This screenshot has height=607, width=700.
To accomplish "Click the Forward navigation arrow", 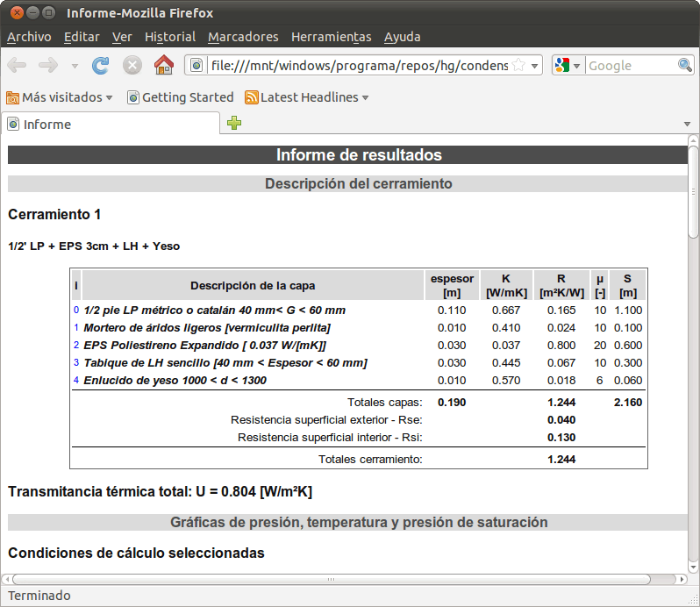I will tap(48, 65).
